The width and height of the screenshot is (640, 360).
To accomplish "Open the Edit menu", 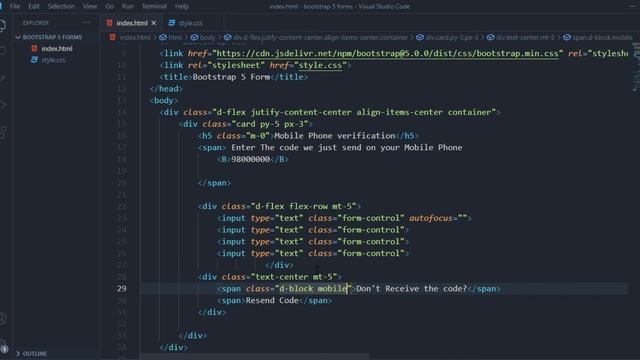I will tap(34, 6).
